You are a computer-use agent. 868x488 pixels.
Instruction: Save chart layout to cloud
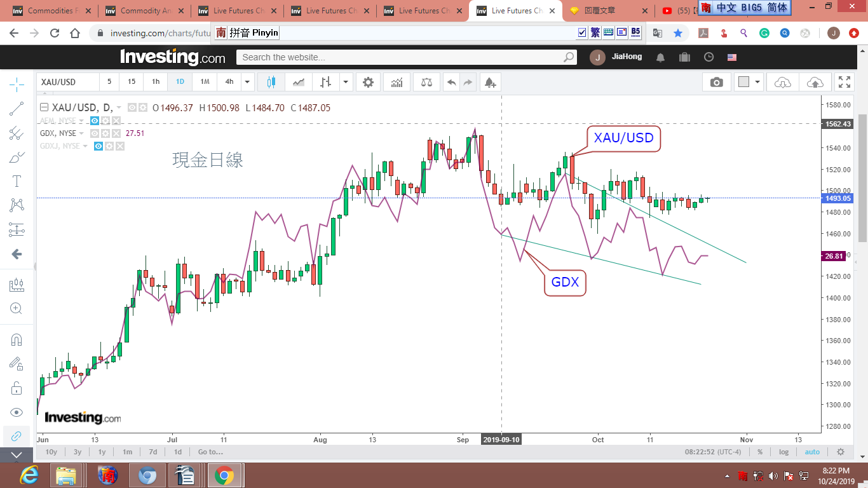(815, 82)
